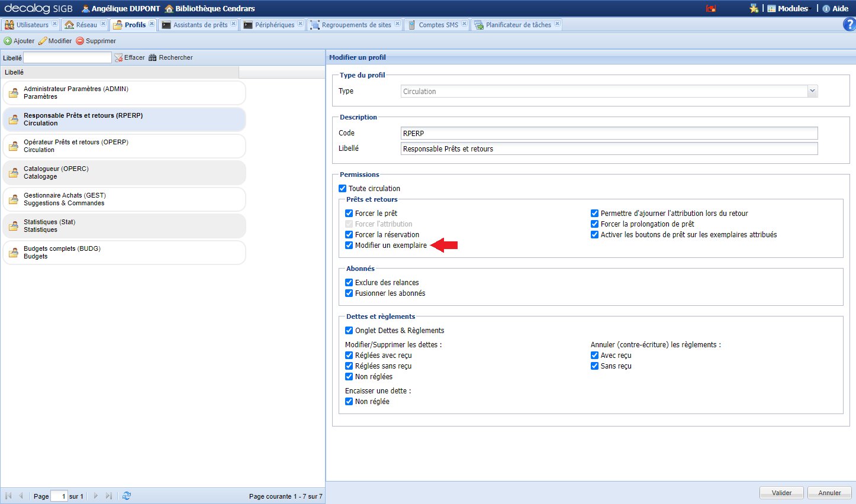
Task: Close the Utilisateurs tab with its X
Action: [x=54, y=24]
